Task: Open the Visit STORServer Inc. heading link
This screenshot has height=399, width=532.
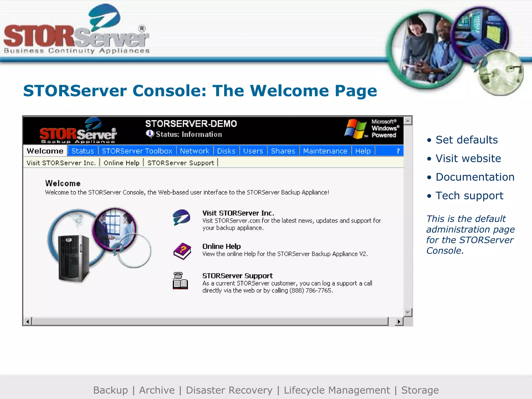Action: pyautogui.click(x=238, y=213)
